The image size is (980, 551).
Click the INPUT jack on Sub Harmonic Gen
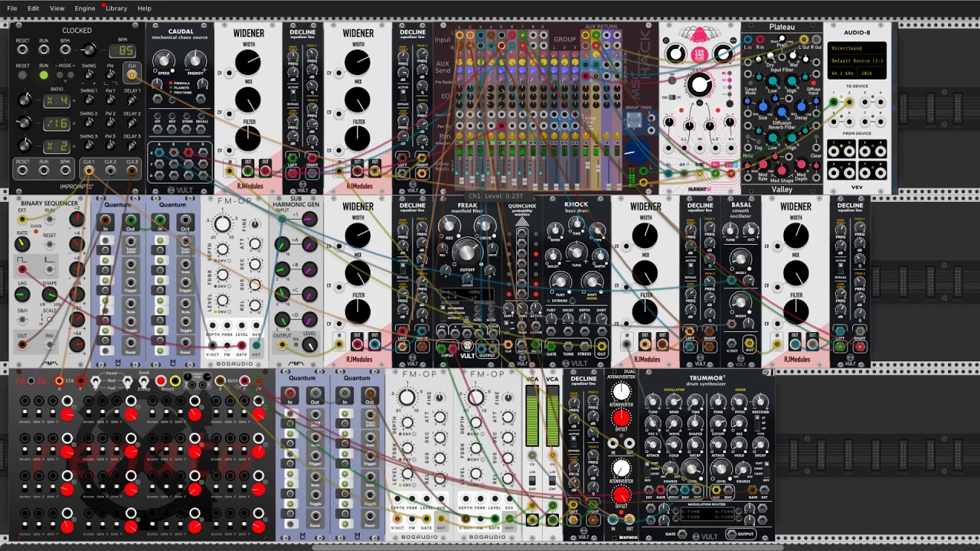(284, 220)
